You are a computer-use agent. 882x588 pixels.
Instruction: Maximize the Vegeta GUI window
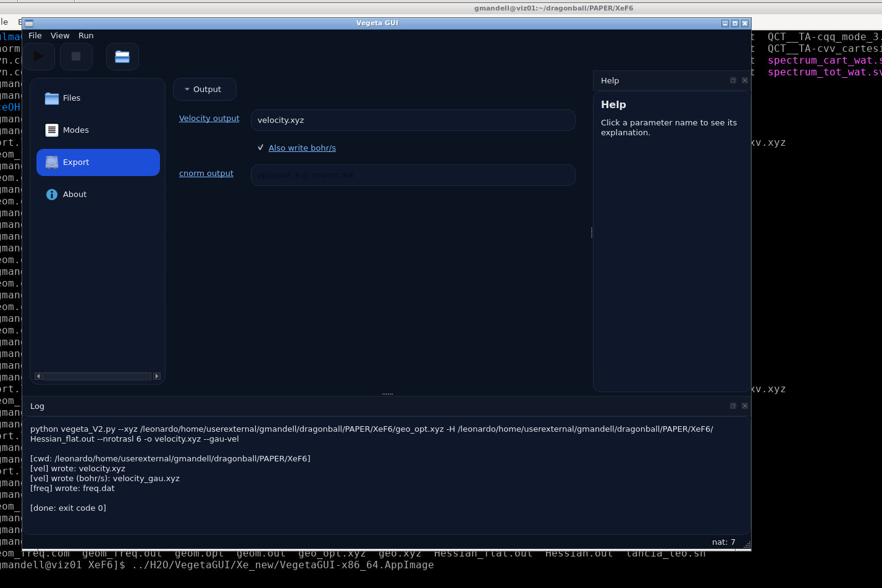pyautogui.click(x=735, y=23)
